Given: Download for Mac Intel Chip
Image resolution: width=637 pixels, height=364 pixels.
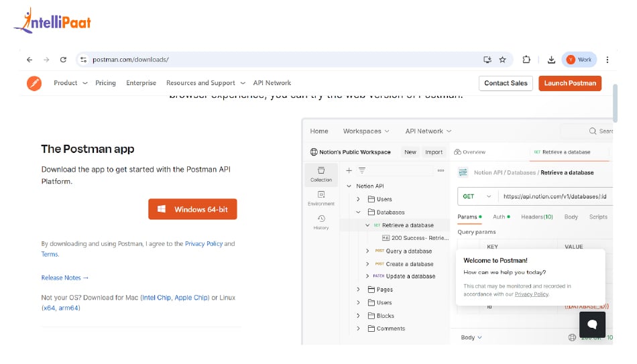Looking at the screenshot, I should 156,298.
